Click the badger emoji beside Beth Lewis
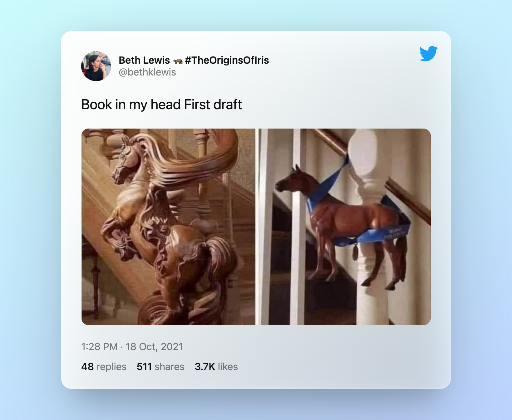The height and width of the screenshot is (420, 512). (178, 61)
